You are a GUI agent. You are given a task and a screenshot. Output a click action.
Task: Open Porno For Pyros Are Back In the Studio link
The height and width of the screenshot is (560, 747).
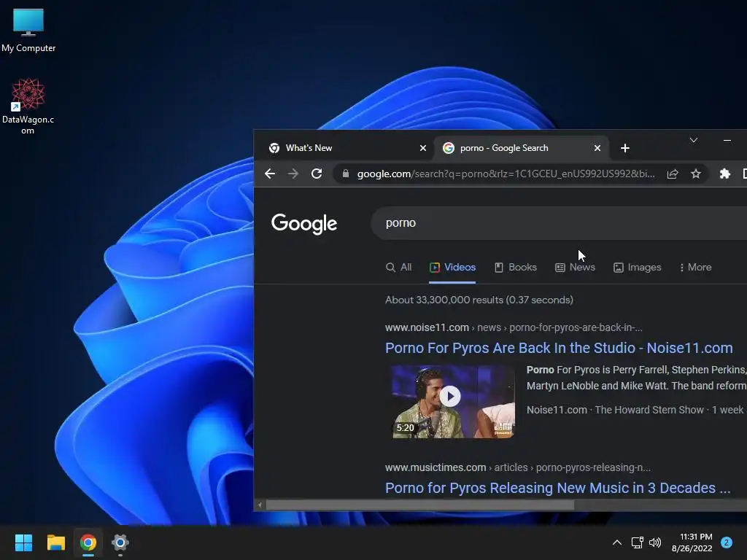pos(559,348)
